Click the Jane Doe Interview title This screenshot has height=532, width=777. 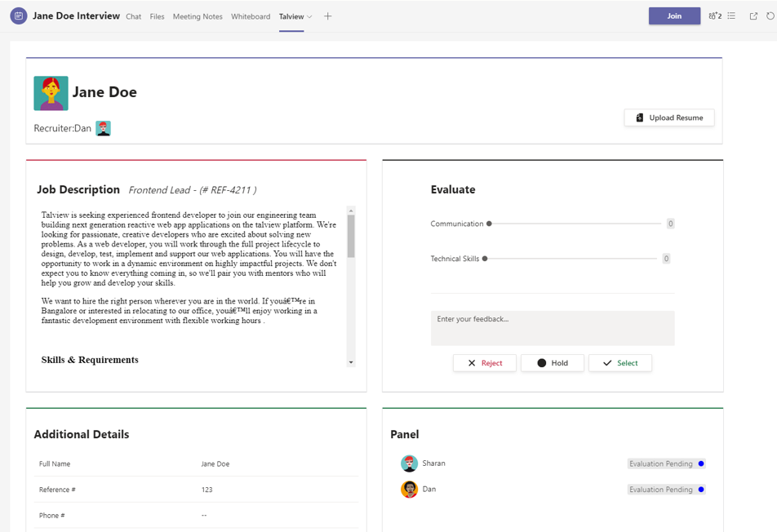pos(77,16)
